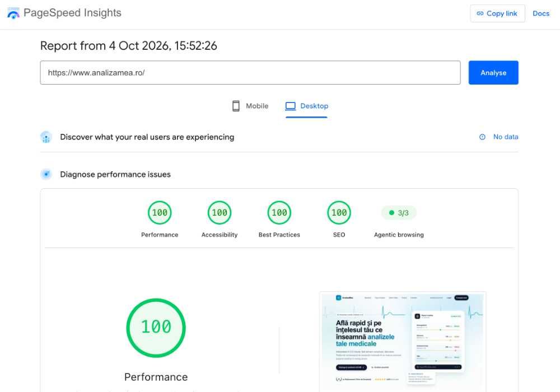
Task: Click the 'Agentic browsing' label text
Action: pyautogui.click(x=399, y=235)
